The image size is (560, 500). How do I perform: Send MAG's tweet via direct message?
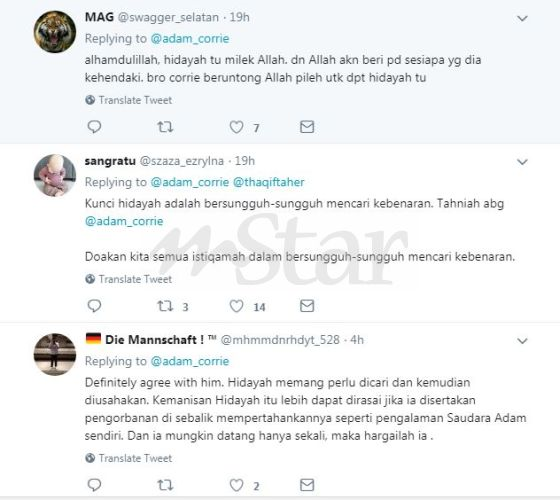(307, 127)
